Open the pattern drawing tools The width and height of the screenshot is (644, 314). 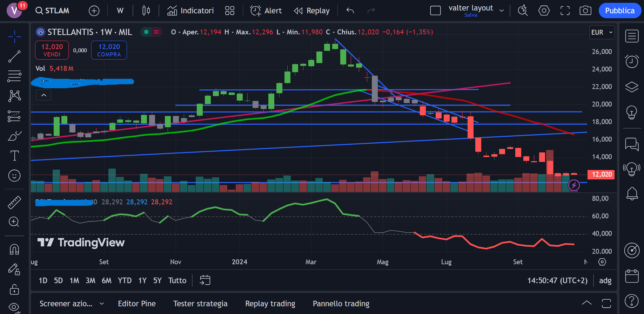pyautogui.click(x=14, y=96)
